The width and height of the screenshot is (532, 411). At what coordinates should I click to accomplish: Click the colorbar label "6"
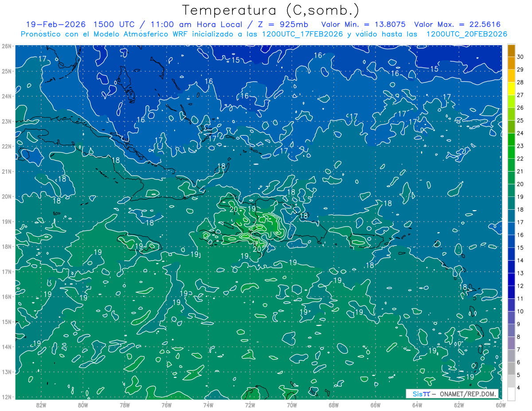pyautogui.click(x=519, y=362)
